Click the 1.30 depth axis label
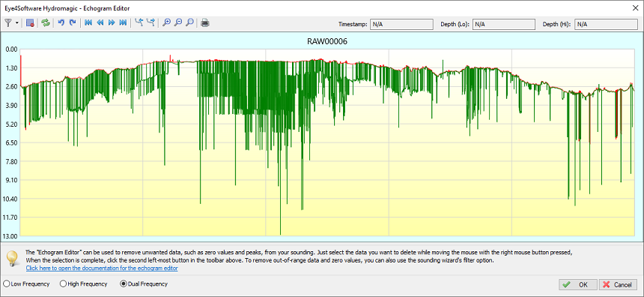 [x=11, y=67]
